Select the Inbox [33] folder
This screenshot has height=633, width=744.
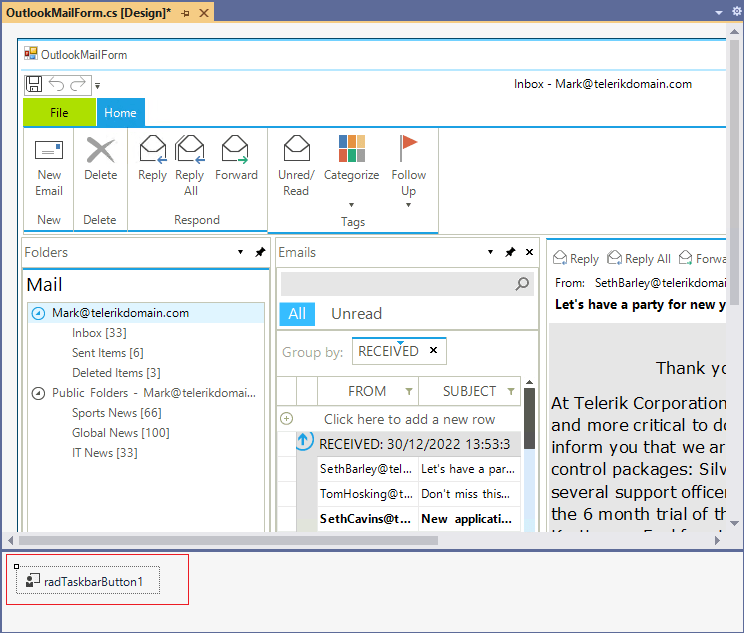point(99,333)
